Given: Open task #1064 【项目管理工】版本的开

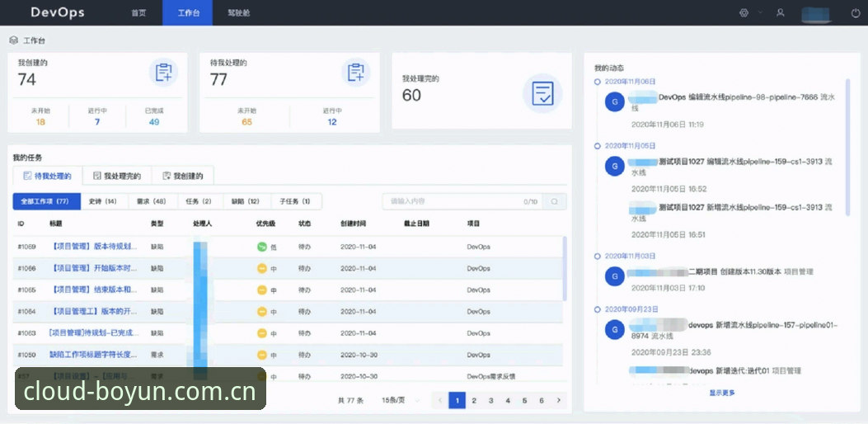Looking at the screenshot, I should [93, 312].
